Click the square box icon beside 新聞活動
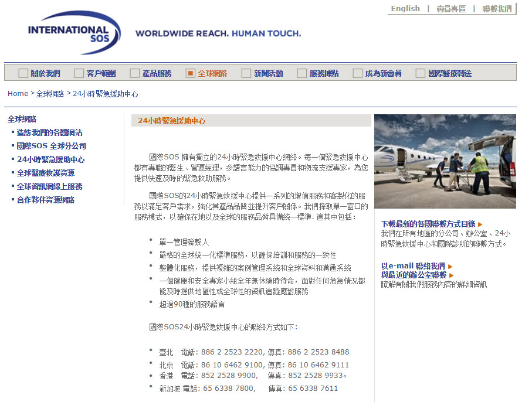The width and height of the screenshot is (532, 402). [246, 73]
